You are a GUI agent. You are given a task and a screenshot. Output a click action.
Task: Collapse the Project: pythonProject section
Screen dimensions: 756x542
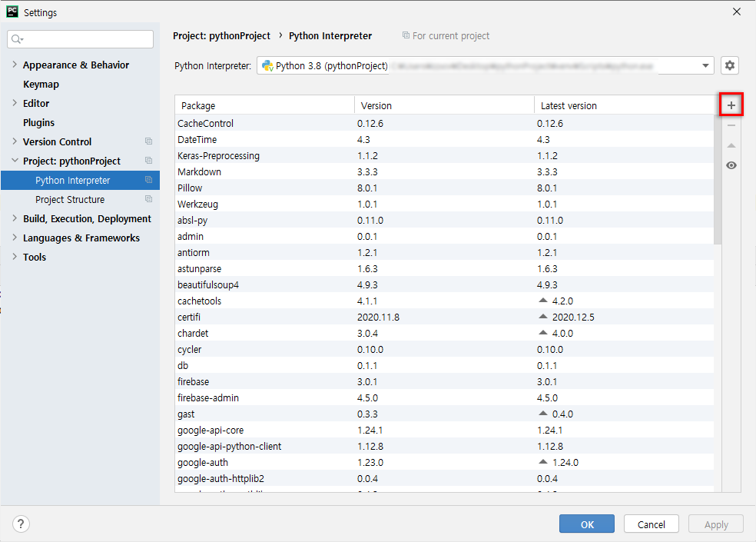[x=15, y=160]
